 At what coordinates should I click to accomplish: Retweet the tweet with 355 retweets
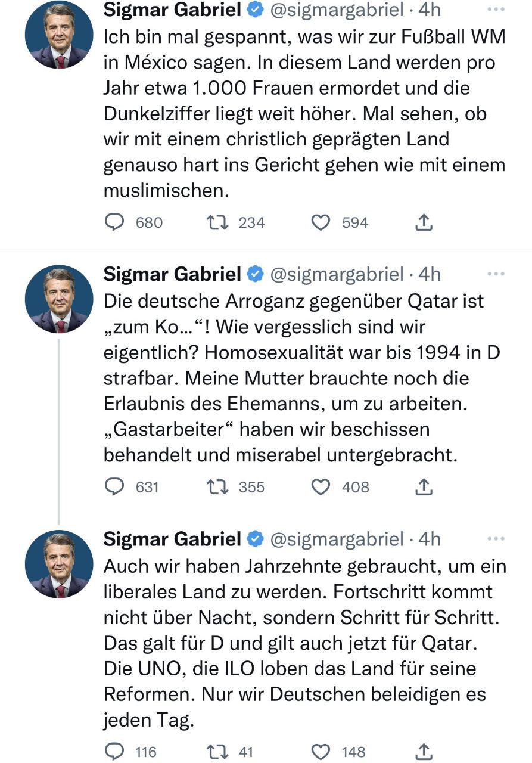213,487
